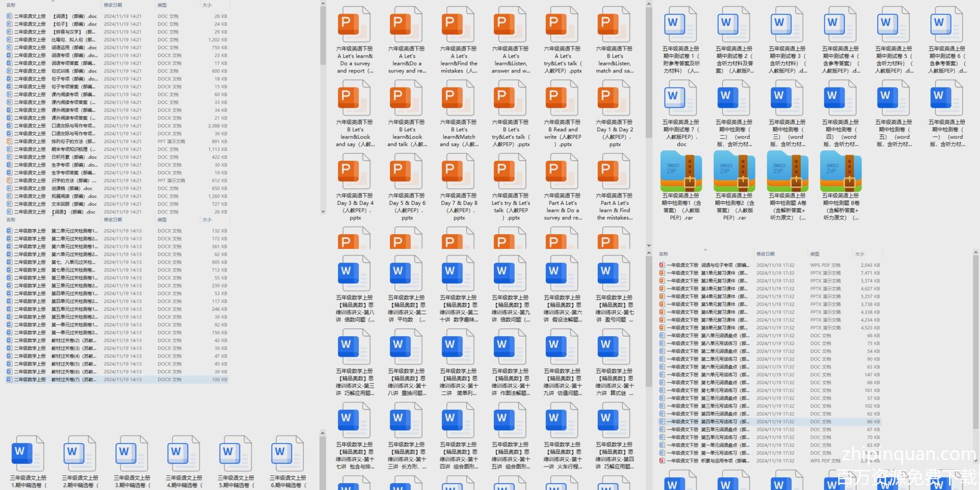
Task: Open the A Let's learn & Do a survey pptx icon
Action: coord(355,24)
